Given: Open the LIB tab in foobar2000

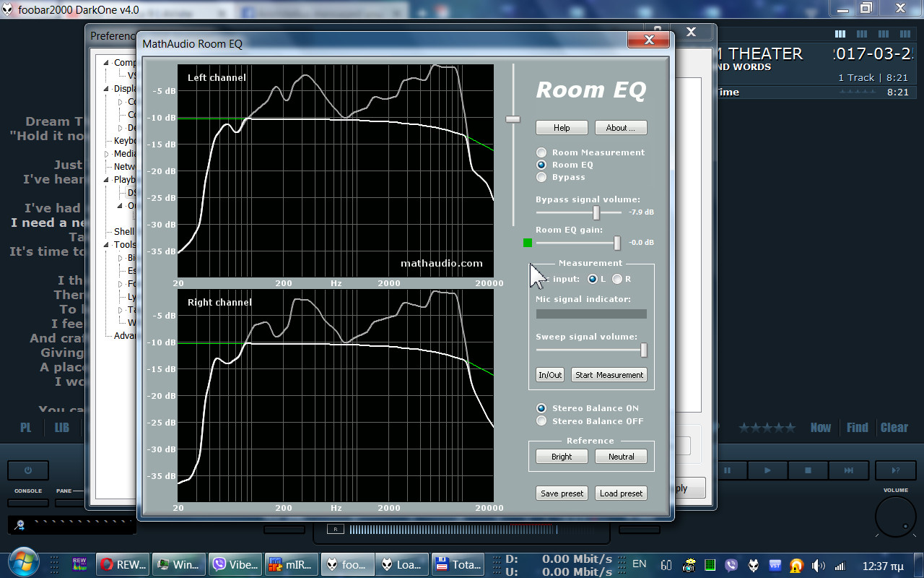Looking at the screenshot, I should coord(62,428).
